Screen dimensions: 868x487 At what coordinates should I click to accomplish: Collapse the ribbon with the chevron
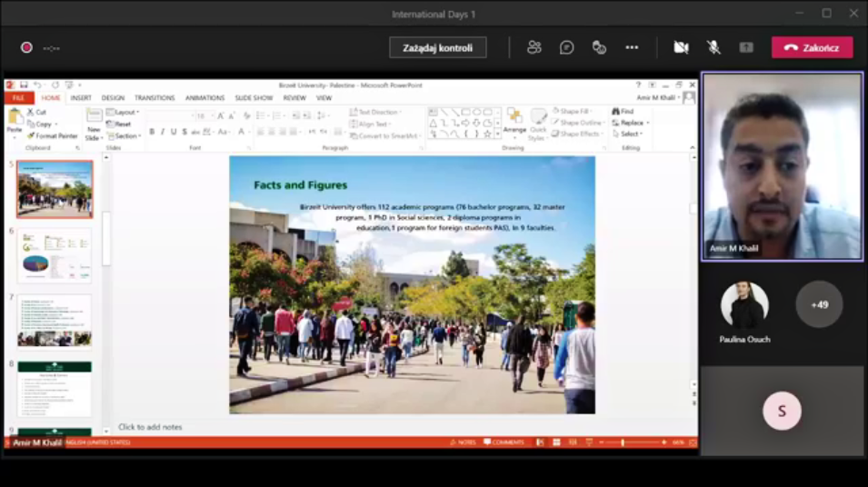(x=692, y=147)
